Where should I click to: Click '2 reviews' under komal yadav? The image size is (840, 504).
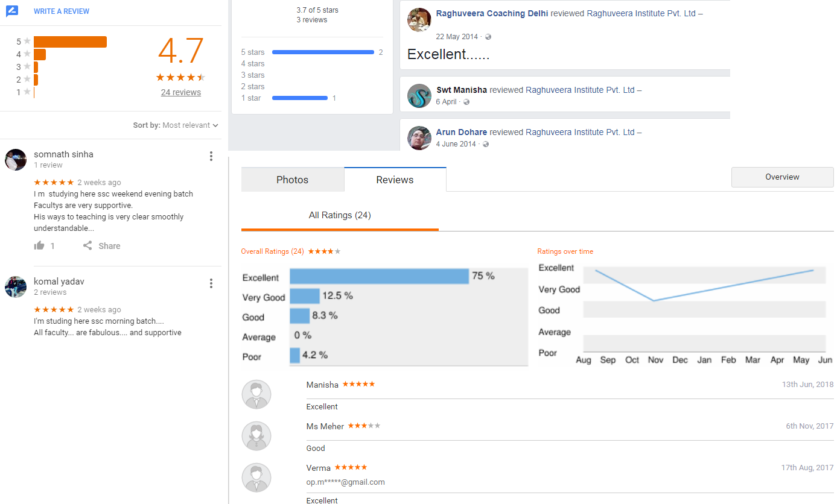(x=50, y=292)
